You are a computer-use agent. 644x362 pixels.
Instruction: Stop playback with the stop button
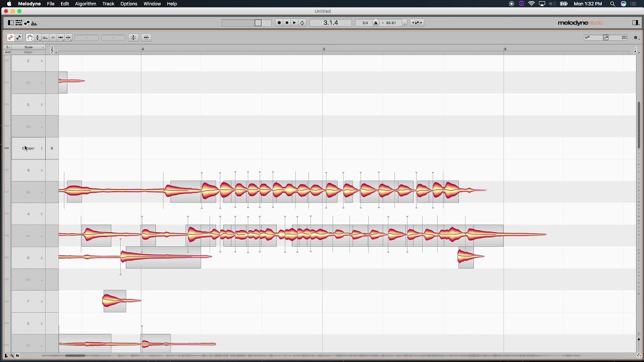(x=287, y=23)
